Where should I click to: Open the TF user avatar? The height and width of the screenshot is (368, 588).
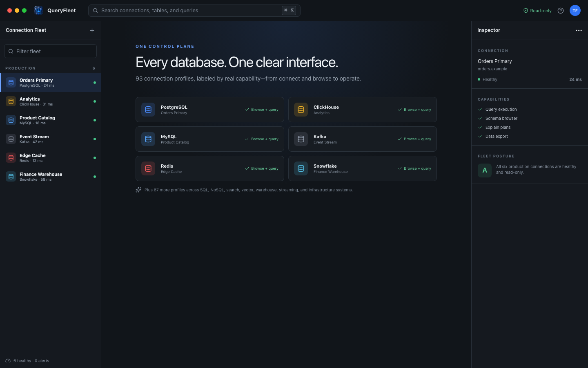click(x=575, y=11)
